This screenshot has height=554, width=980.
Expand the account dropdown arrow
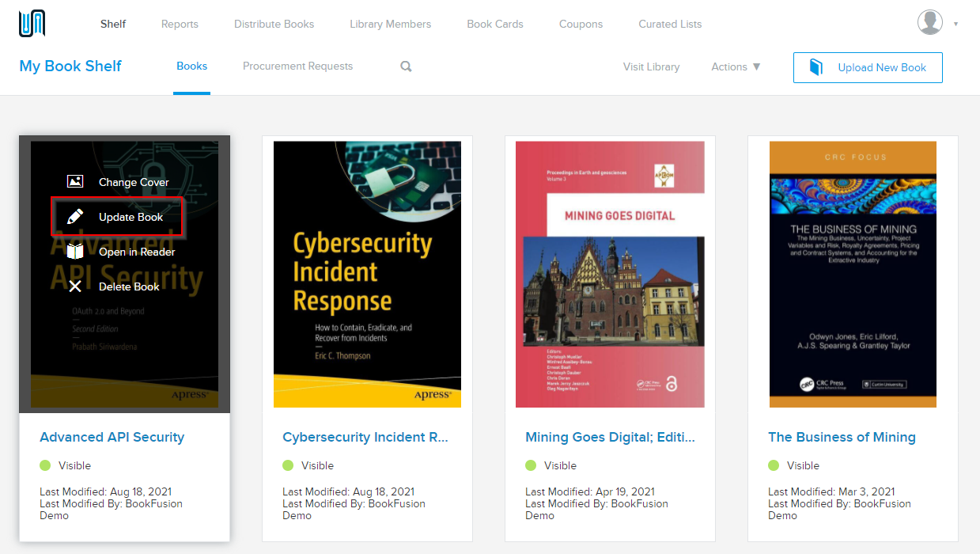coord(955,24)
